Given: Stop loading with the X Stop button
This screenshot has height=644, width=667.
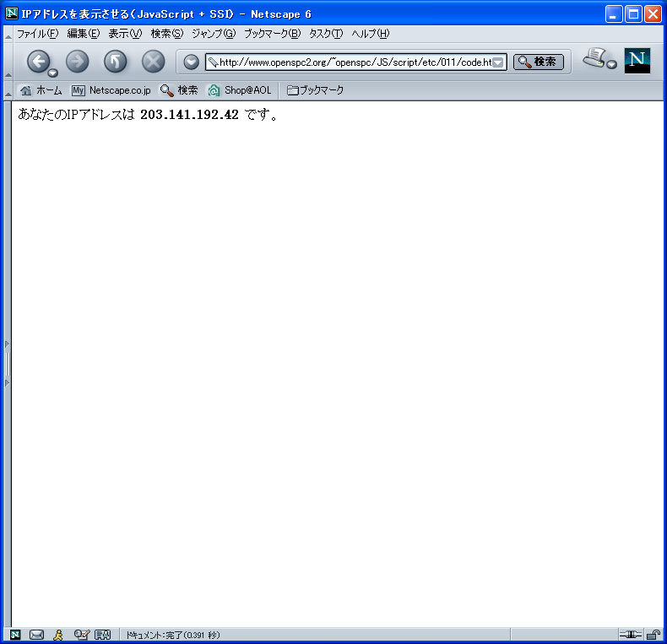Looking at the screenshot, I should coord(153,62).
